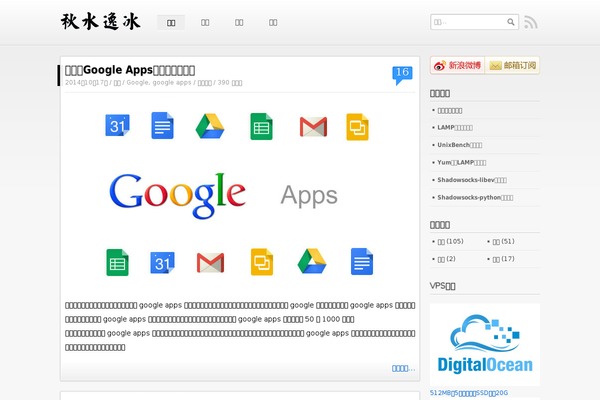Open the blue 512MB SSD 20G link
Viewport: 600px width, 400px height.
469,393
